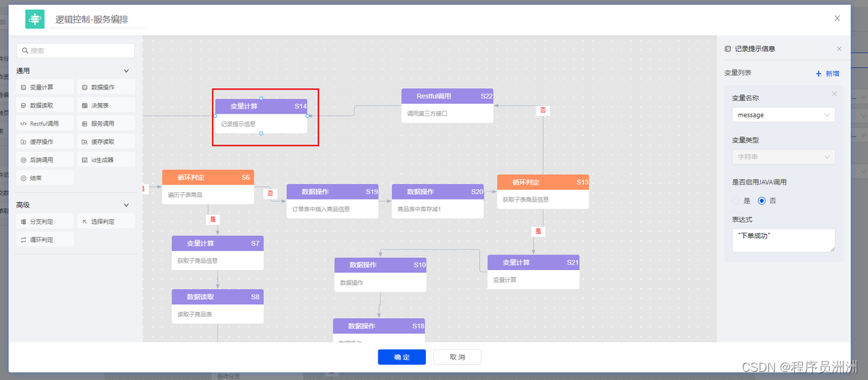Image resolution: width=868 pixels, height=380 pixels.
Task: Open the 变量类型 dropdown
Action: 783,157
